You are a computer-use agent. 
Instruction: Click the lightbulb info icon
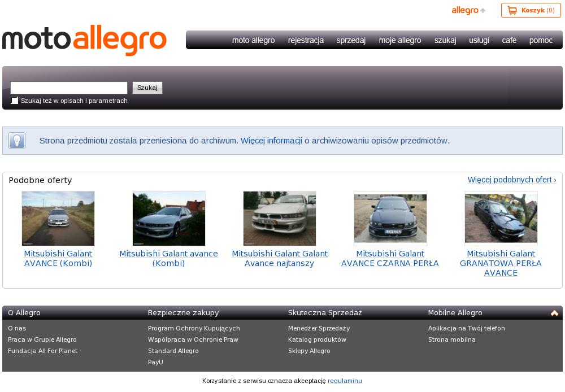[17, 141]
